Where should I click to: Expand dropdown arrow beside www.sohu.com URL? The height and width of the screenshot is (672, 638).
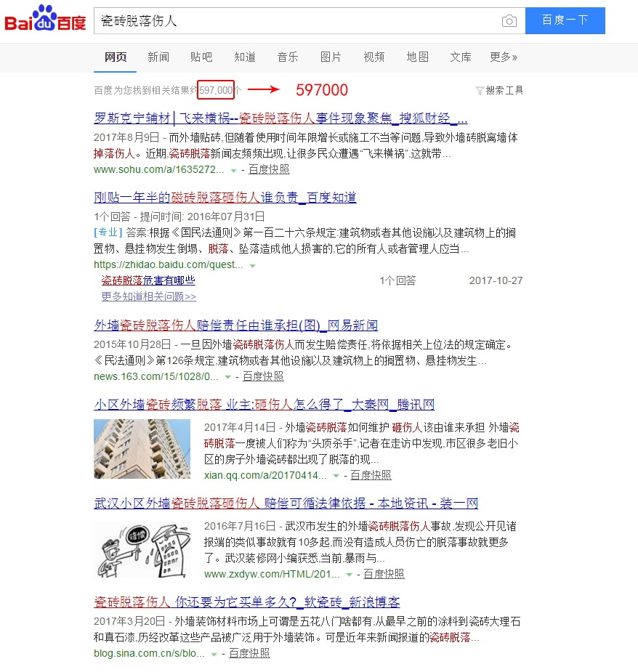click(234, 171)
